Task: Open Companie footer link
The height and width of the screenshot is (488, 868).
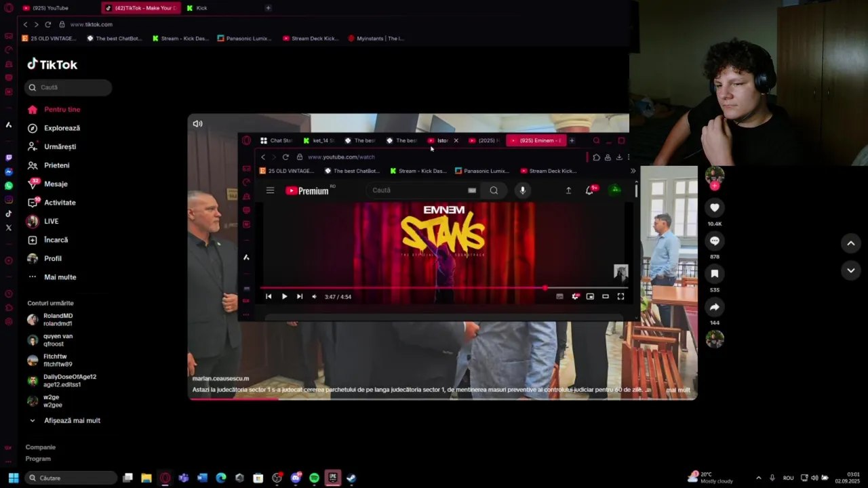Action: 41,447
